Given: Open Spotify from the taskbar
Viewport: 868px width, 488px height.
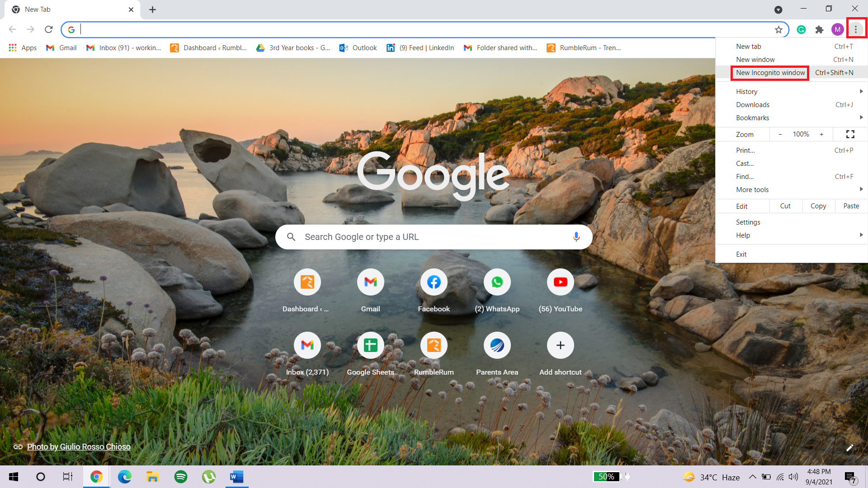Looking at the screenshot, I should pos(181,477).
